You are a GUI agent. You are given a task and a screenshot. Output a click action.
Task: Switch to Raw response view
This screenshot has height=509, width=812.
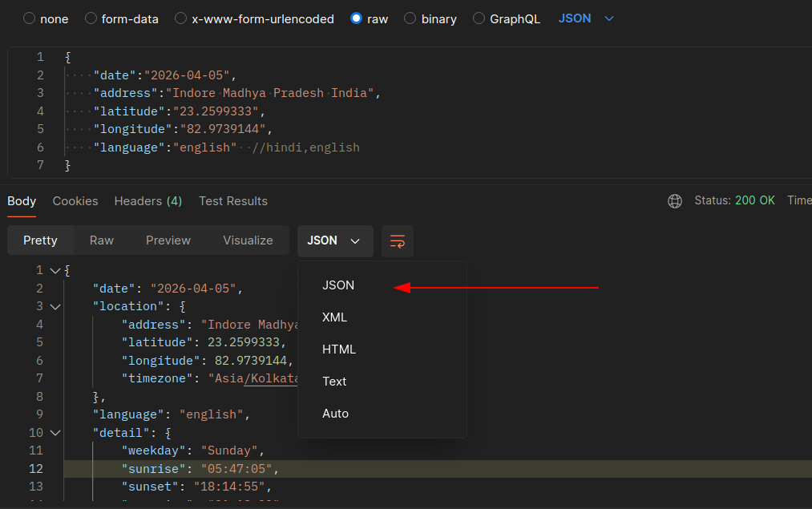pyautogui.click(x=102, y=240)
